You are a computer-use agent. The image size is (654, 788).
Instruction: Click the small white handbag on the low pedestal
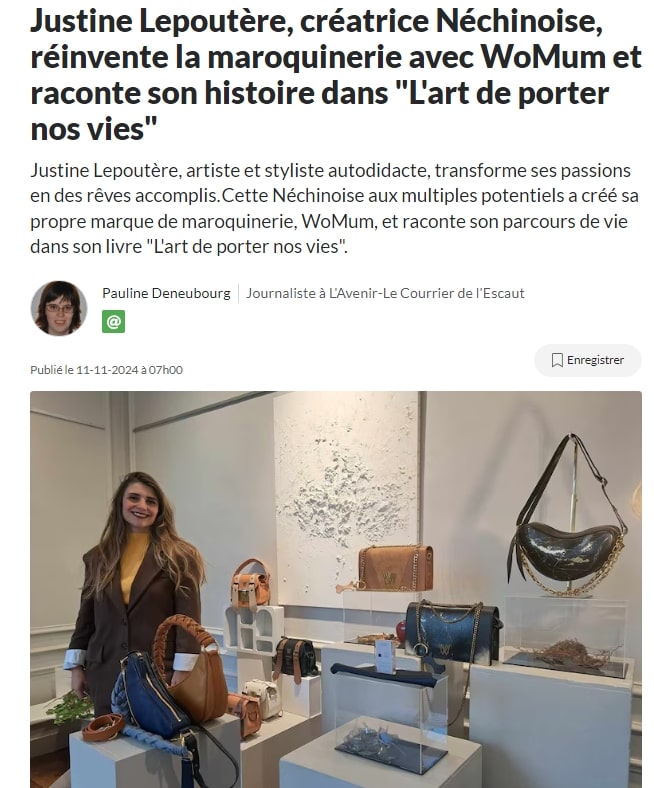pos(261,699)
